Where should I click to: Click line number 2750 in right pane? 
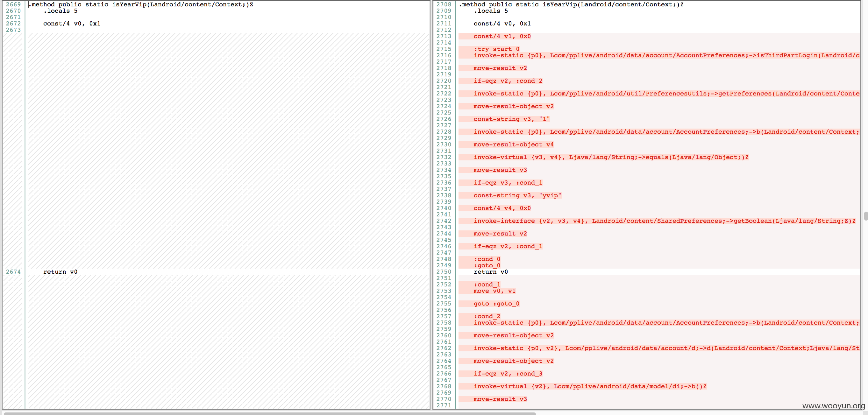444,272
